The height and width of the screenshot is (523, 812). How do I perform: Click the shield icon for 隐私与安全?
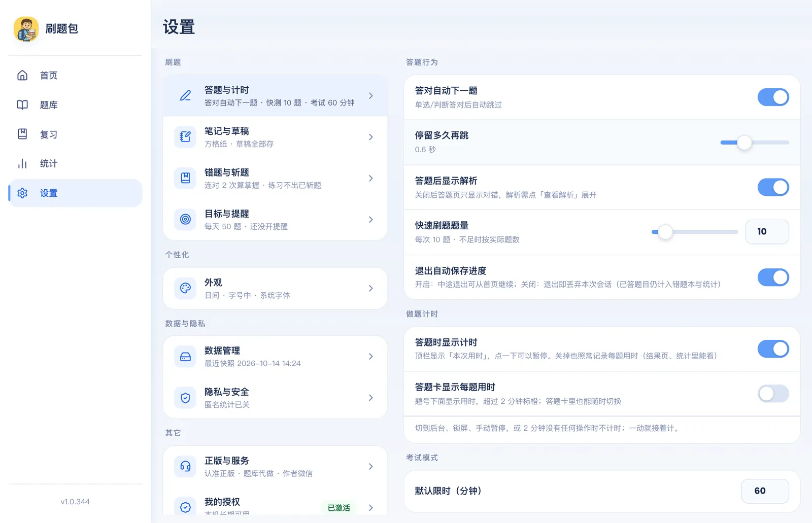tap(185, 398)
